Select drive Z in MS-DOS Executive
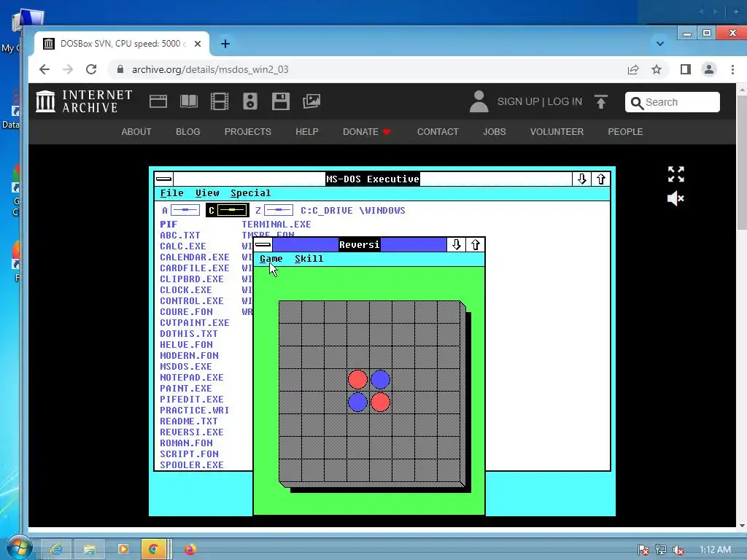 point(274,210)
